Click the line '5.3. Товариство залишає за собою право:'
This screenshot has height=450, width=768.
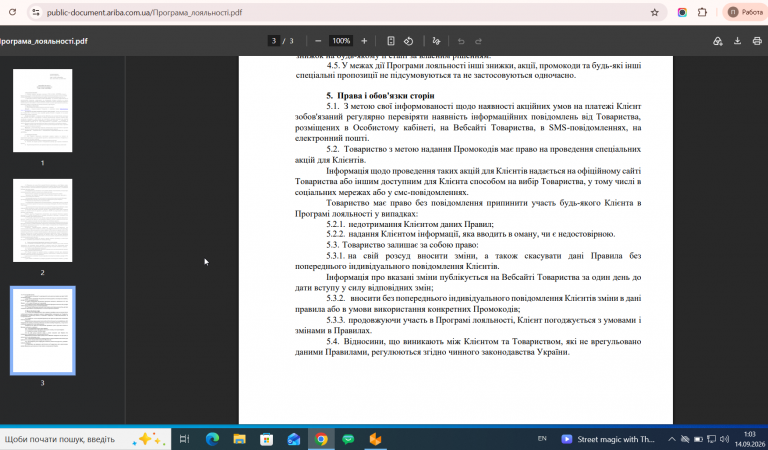pyautogui.click(x=402, y=245)
